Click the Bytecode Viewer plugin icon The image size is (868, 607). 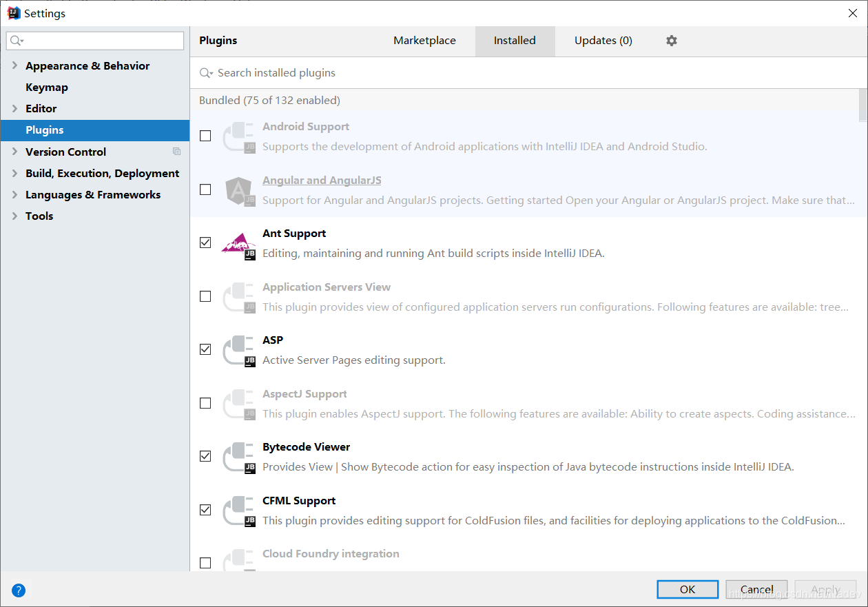click(239, 457)
